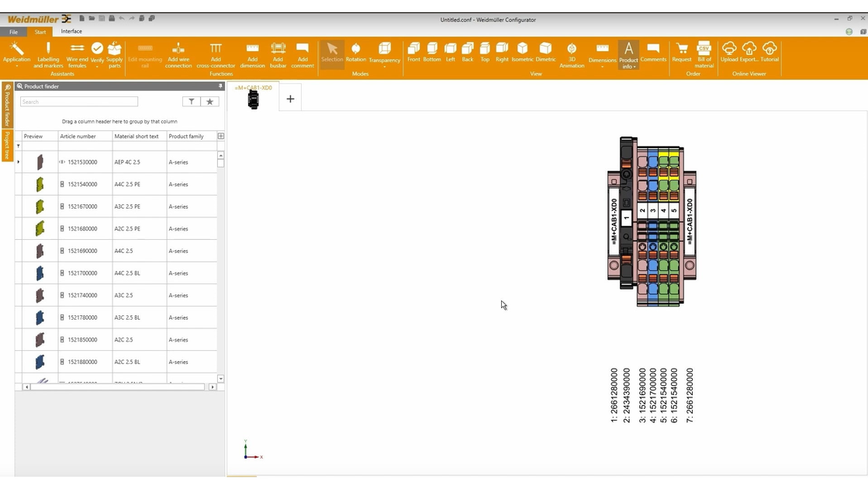
Task: Open the Project tree side tab
Action: tap(7, 146)
